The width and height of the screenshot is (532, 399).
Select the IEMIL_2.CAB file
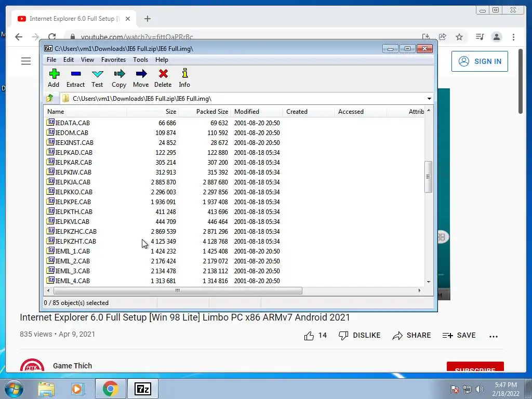[x=68, y=261]
